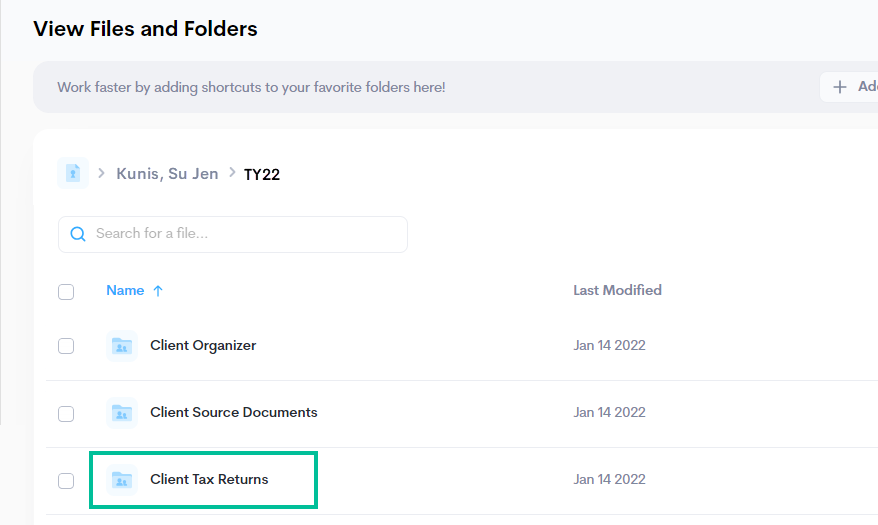Open the Client Organizer folder name
Viewport: 878px width, 525px height.
click(203, 345)
